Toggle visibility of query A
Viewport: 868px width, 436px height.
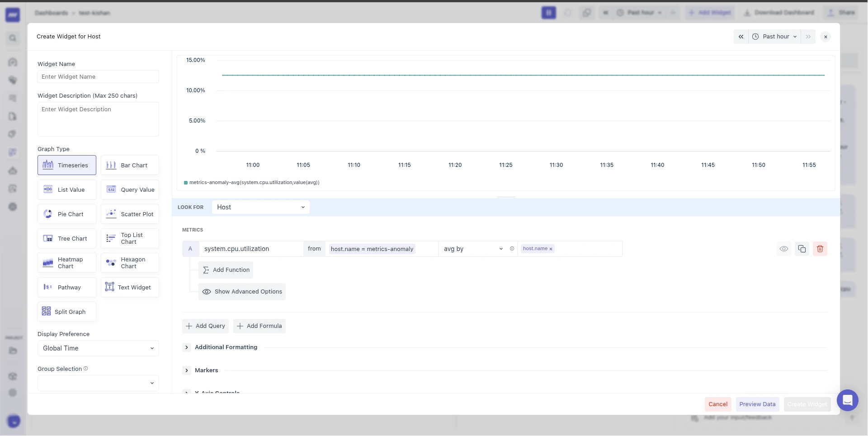[784, 249]
